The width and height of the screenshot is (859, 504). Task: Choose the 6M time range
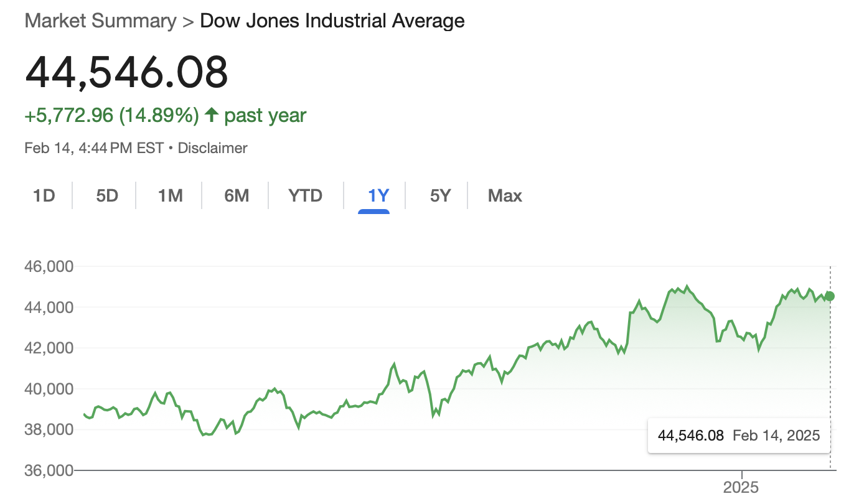(237, 196)
